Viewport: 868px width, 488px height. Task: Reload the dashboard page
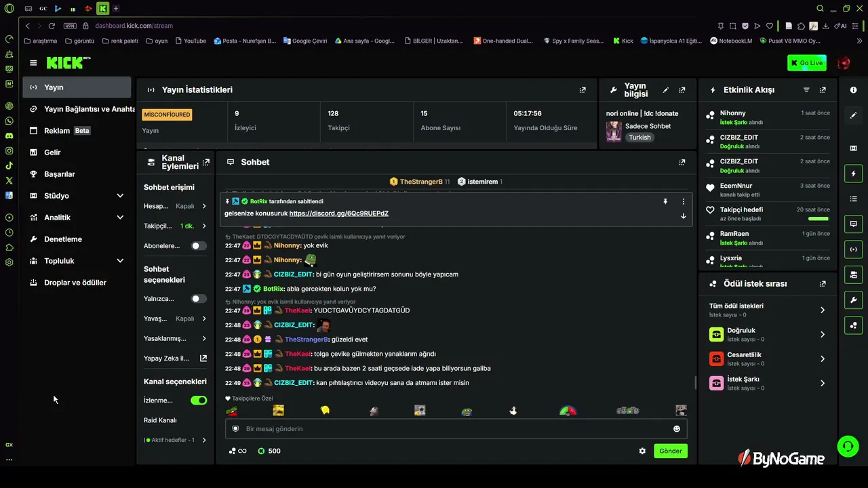click(x=52, y=26)
